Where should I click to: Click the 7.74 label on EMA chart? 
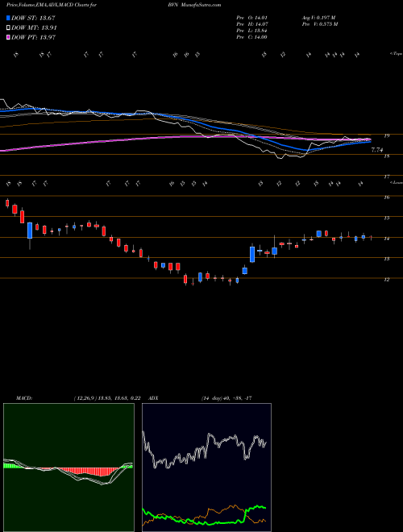pyautogui.click(x=377, y=150)
